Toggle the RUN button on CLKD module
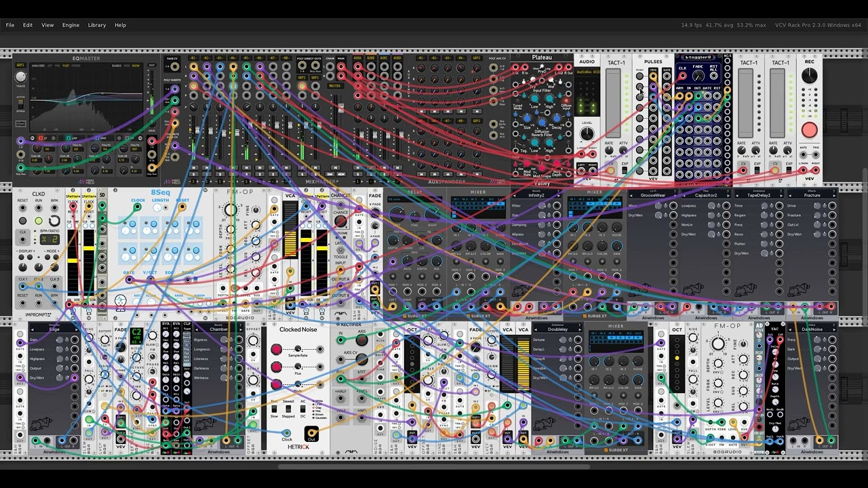 [x=39, y=221]
